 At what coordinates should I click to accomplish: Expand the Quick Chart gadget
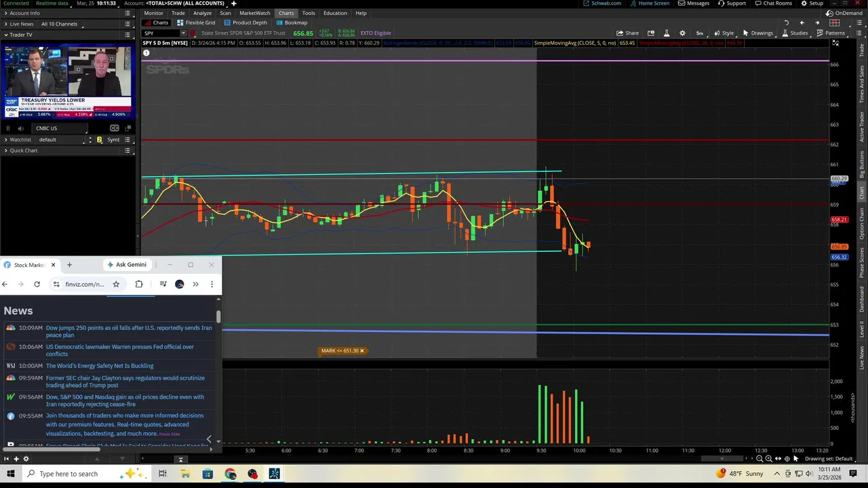point(6,150)
